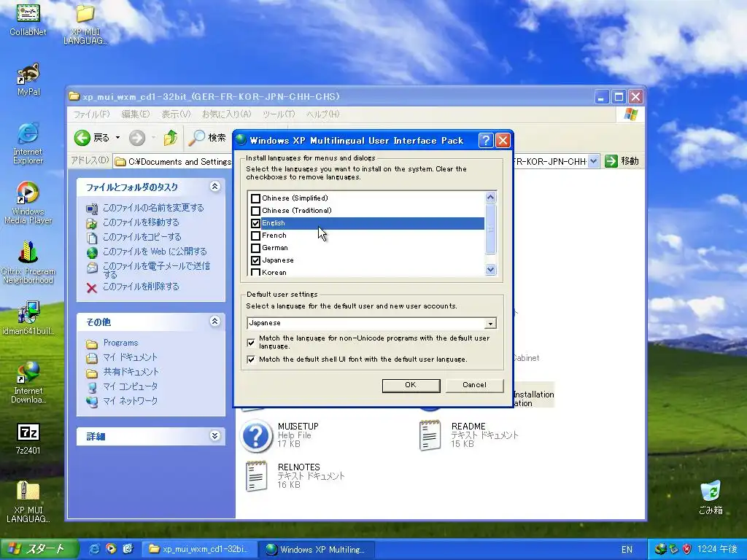747x560 pixels.
Task: Click the Back (戻る) arrow in Explorer
Action: click(82, 138)
